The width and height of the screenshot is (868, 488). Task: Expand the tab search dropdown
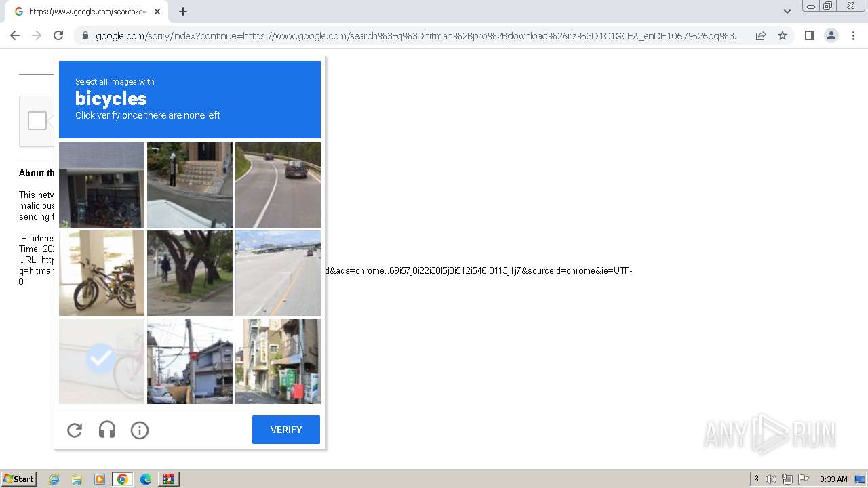pos(787,12)
